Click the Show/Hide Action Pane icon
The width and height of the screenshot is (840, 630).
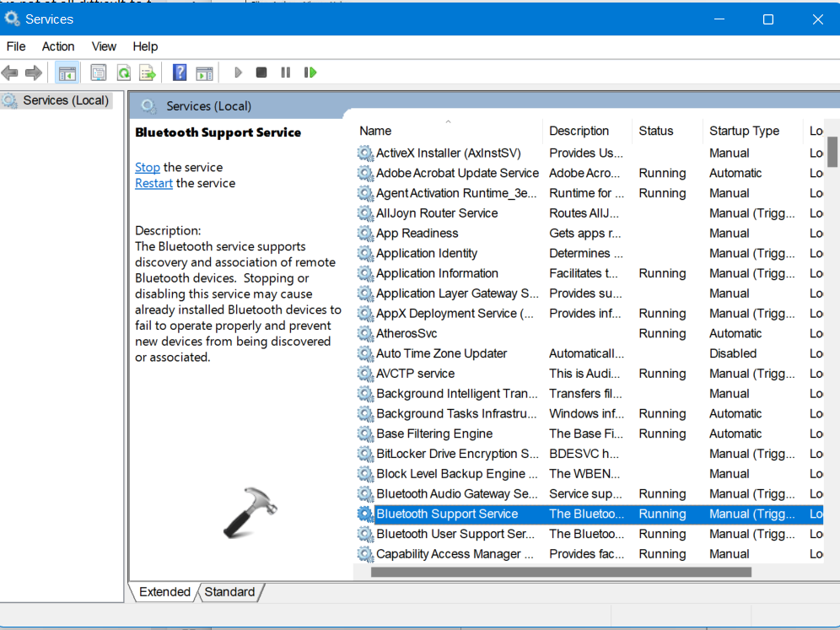[204, 73]
